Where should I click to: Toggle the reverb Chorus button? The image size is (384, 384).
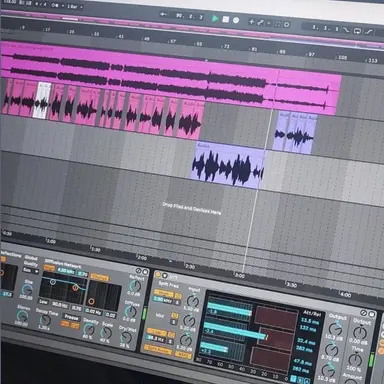click(100, 278)
